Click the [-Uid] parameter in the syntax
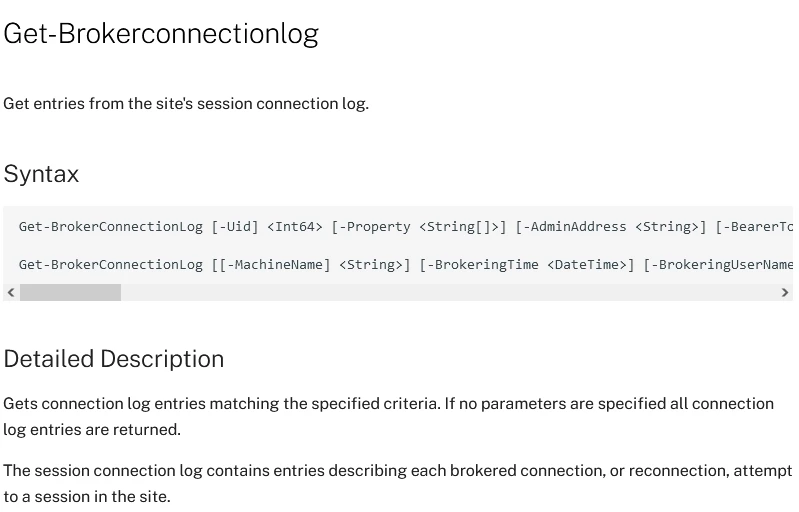Image resolution: width=799 pixels, height=512 pixels. 235,226
